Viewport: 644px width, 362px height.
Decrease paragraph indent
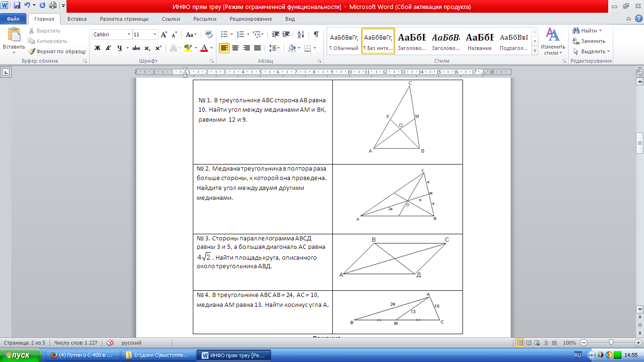click(x=276, y=34)
